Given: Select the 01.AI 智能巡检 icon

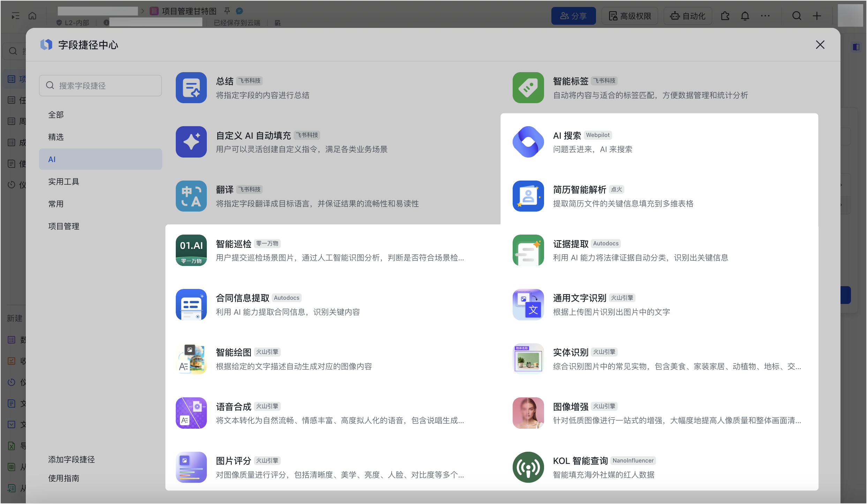Looking at the screenshot, I should (191, 250).
